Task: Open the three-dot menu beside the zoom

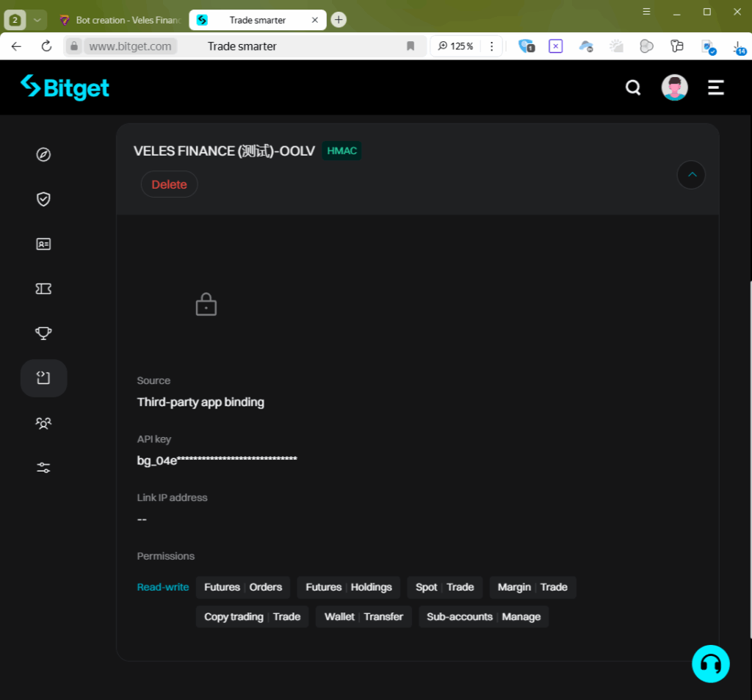Action: (491, 46)
